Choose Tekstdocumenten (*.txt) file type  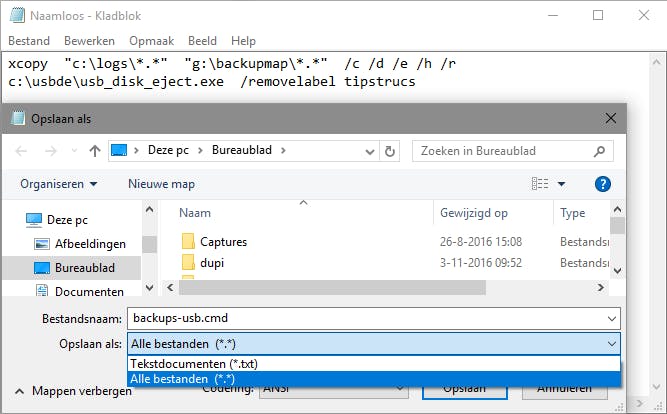[x=185, y=363]
